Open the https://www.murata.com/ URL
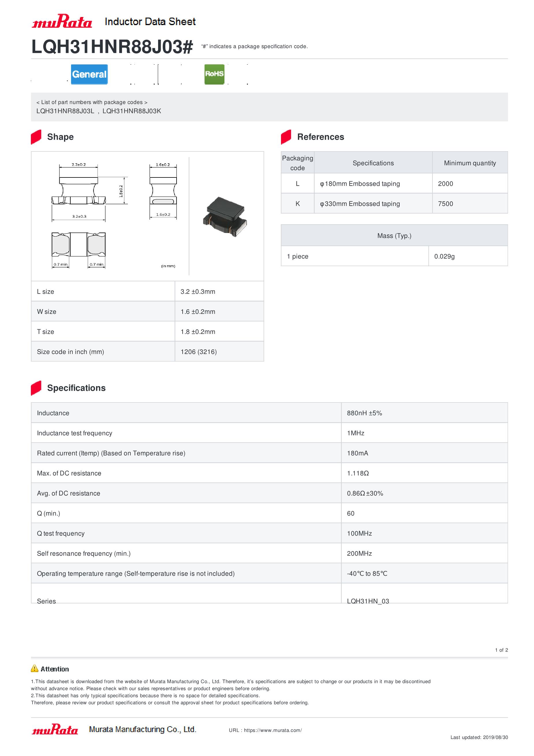This screenshot has width=534, height=756. [x=273, y=730]
